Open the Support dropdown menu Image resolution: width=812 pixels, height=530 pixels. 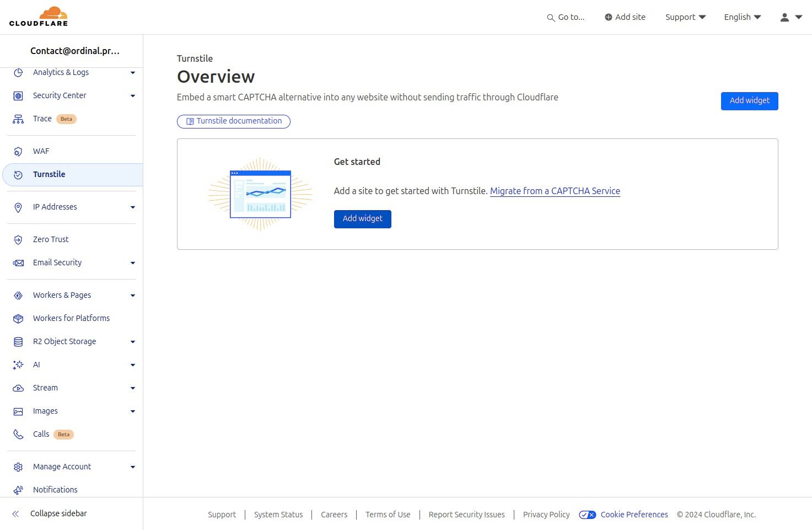click(686, 17)
